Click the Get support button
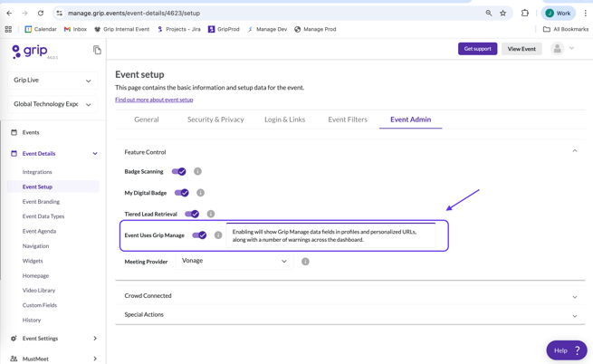The image size is (593, 364). (477, 49)
